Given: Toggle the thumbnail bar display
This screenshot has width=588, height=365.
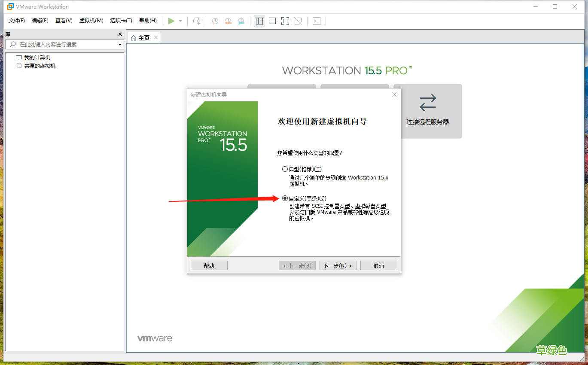Looking at the screenshot, I should click(x=272, y=21).
